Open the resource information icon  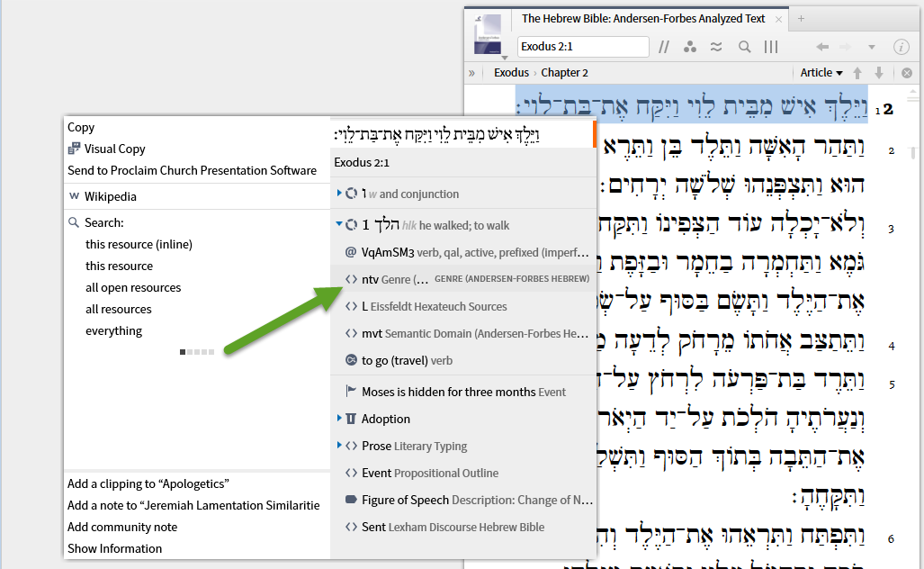click(901, 47)
